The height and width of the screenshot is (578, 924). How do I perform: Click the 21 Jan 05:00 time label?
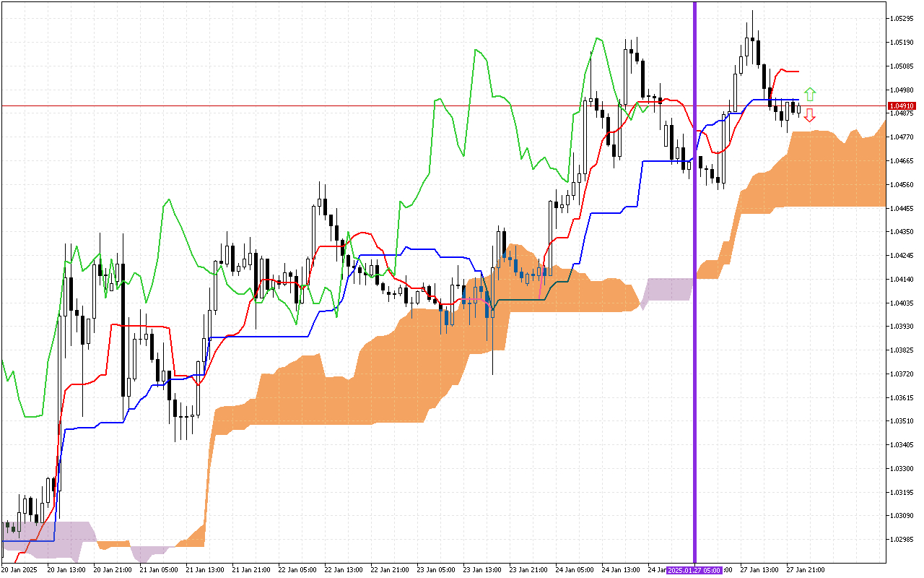coord(159,570)
